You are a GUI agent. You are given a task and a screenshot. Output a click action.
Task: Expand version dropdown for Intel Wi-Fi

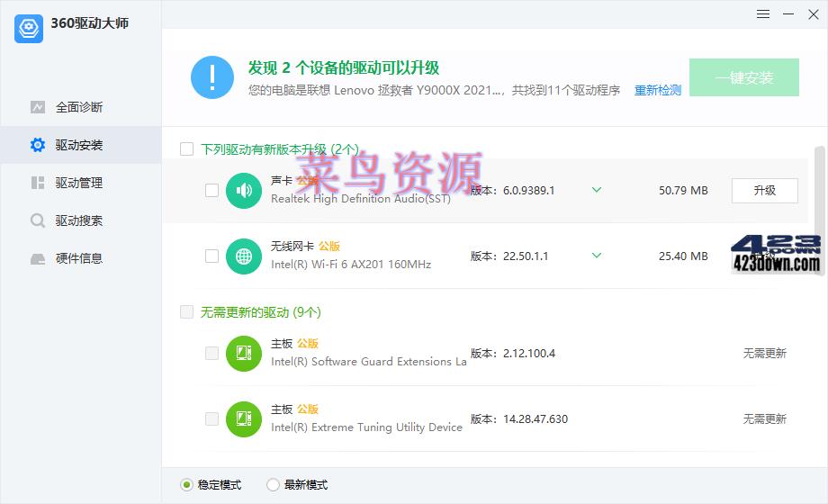tap(597, 256)
